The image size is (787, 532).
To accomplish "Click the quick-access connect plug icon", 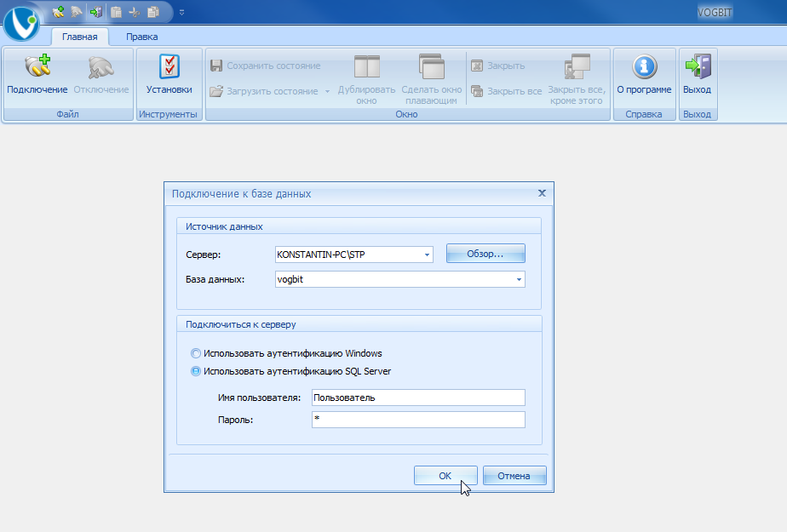I will [x=58, y=12].
